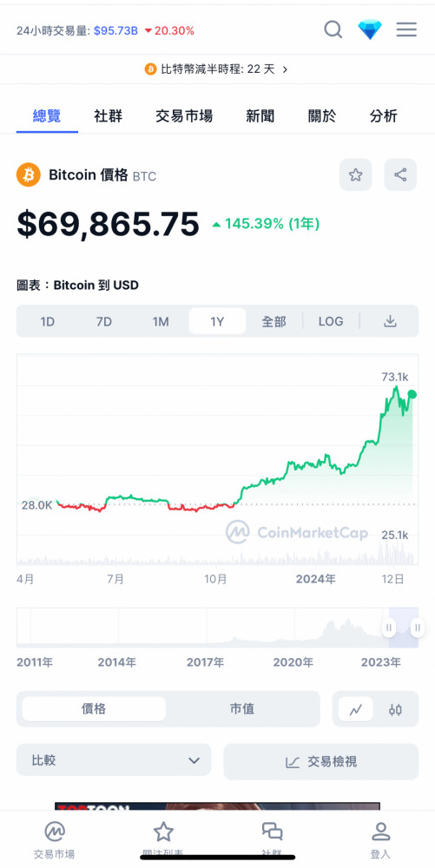Image resolution: width=435 pixels, height=868 pixels.
Task: Tap the blue diamond rewards icon
Action: pos(370,30)
